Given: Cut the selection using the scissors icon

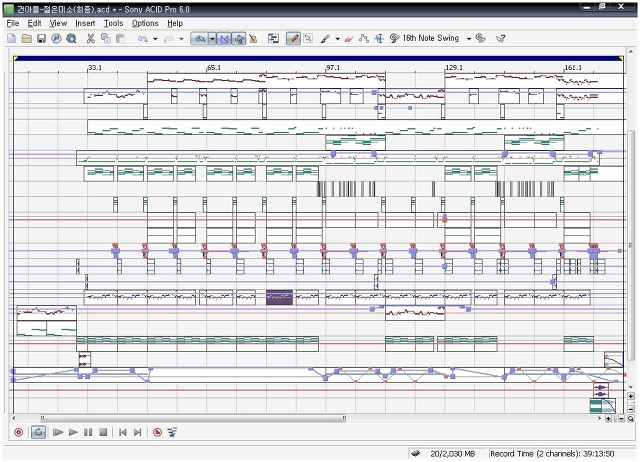Looking at the screenshot, I should (91, 38).
